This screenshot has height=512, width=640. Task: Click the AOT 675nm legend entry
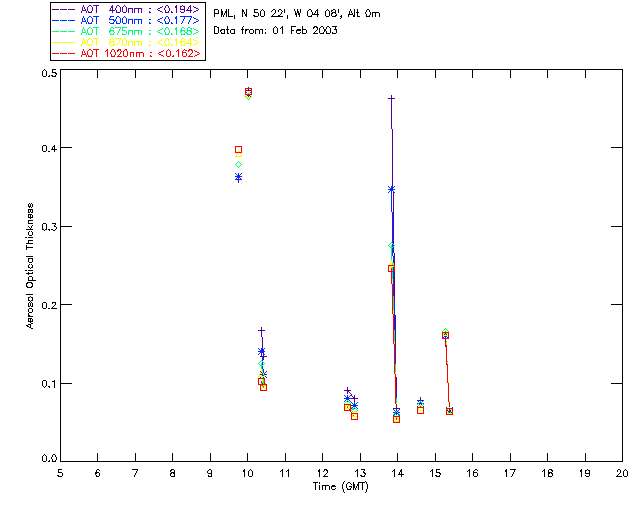pos(127,31)
